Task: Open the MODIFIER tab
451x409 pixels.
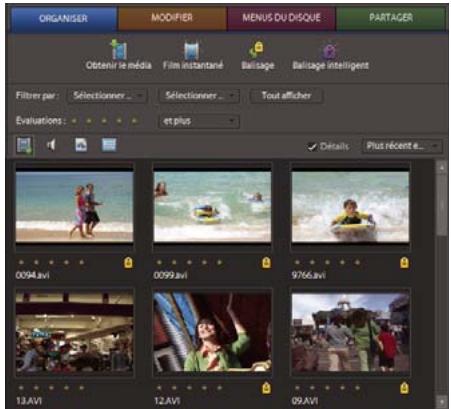Action: point(172,18)
